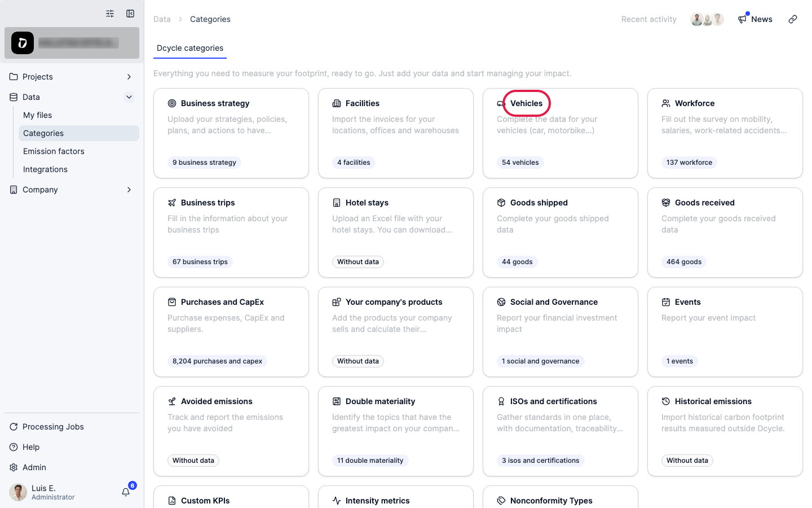This screenshot has width=812, height=508.
Task: Collapse the Data section chevron
Action: tap(129, 97)
